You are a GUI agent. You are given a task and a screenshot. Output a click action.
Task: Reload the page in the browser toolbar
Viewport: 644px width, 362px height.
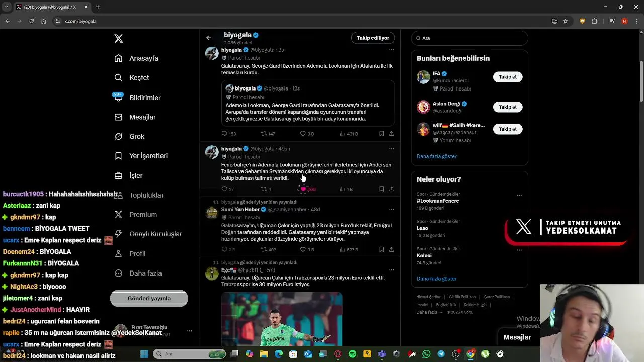click(31, 21)
